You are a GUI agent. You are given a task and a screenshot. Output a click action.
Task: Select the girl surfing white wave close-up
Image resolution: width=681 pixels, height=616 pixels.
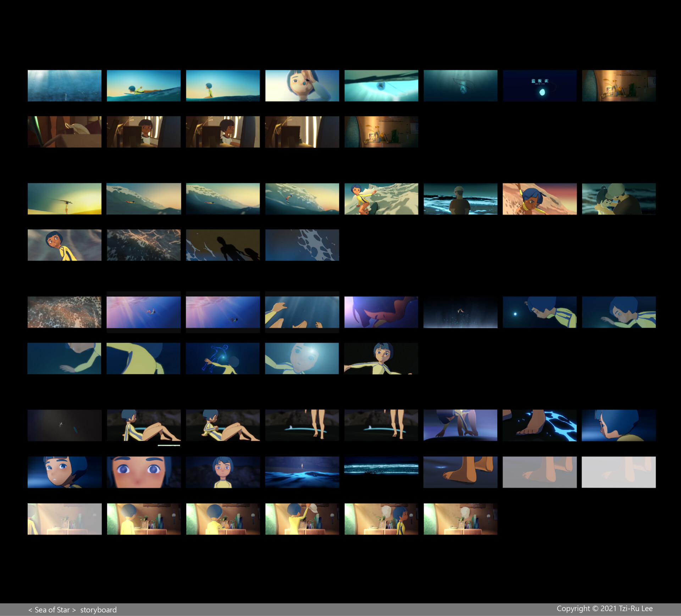pyautogui.click(x=381, y=199)
